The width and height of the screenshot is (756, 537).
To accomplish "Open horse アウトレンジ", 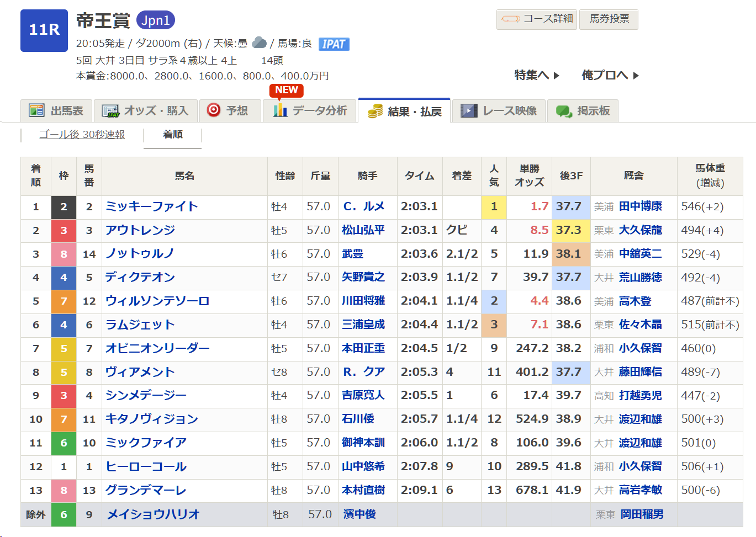I will 140,230.
